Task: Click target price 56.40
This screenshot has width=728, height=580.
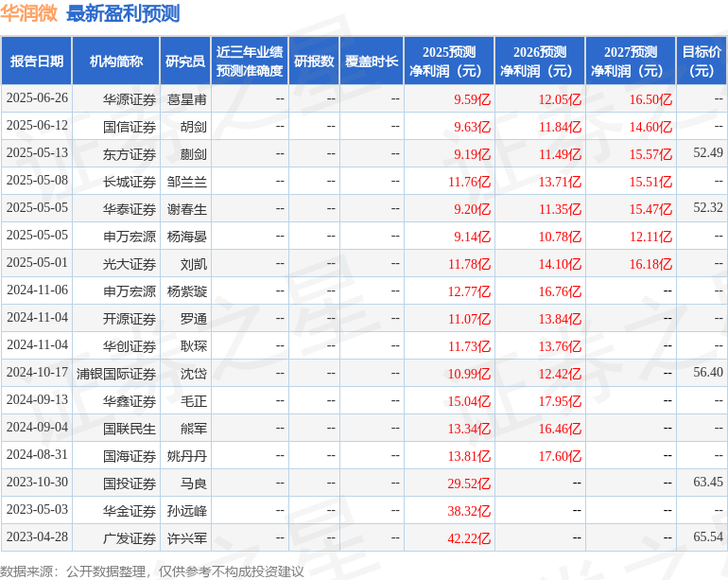Action: 708,372
